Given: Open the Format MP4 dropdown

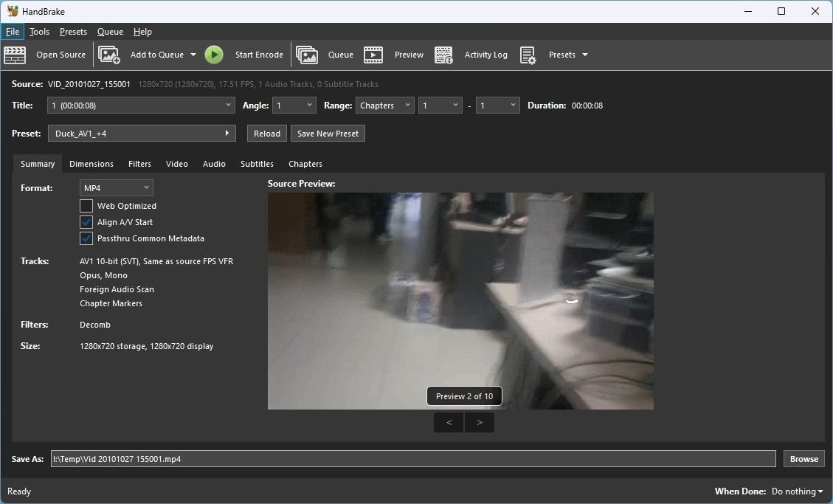Looking at the screenshot, I should pyautogui.click(x=116, y=188).
